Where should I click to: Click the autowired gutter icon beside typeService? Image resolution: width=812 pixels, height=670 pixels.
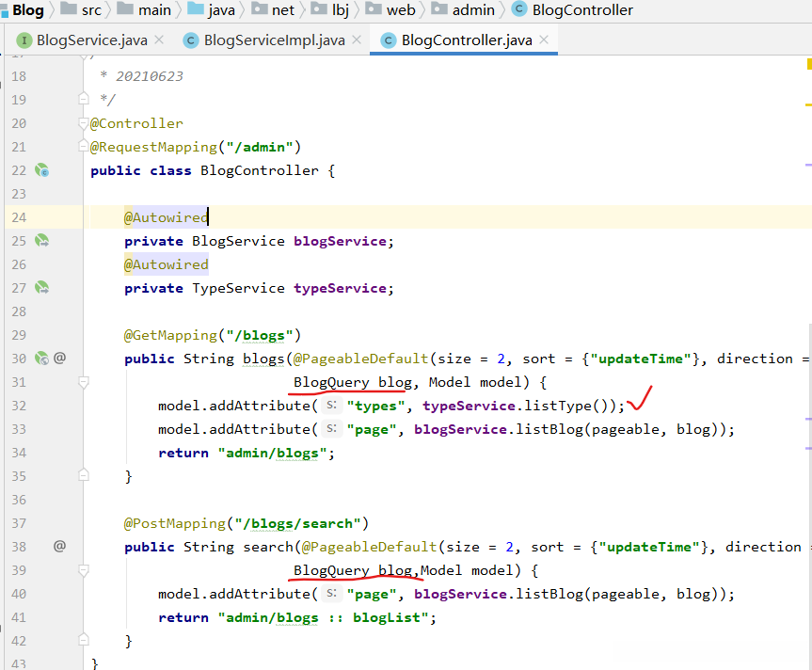click(41, 288)
